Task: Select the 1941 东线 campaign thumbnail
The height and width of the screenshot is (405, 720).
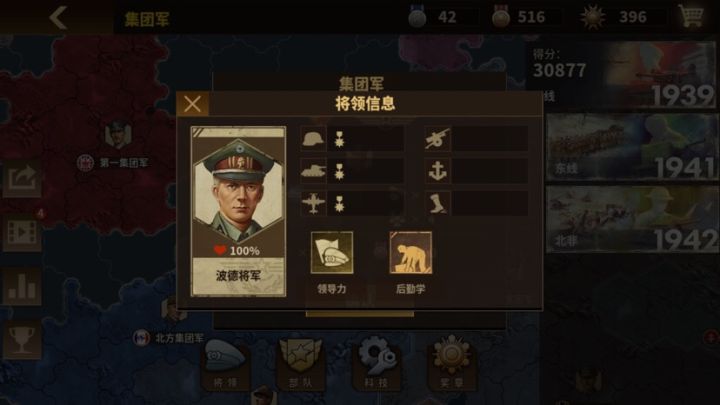Action: pyautogui.click(x=631, y=147)
